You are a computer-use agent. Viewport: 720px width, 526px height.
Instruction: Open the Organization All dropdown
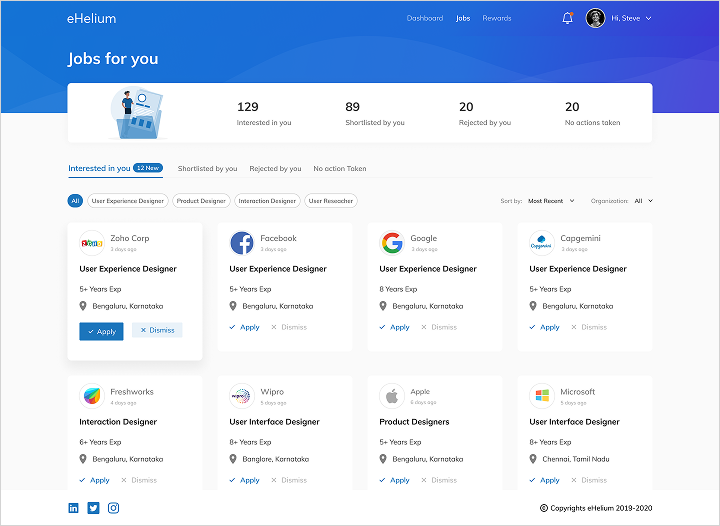pyautogui.click(x=643, y=201)
